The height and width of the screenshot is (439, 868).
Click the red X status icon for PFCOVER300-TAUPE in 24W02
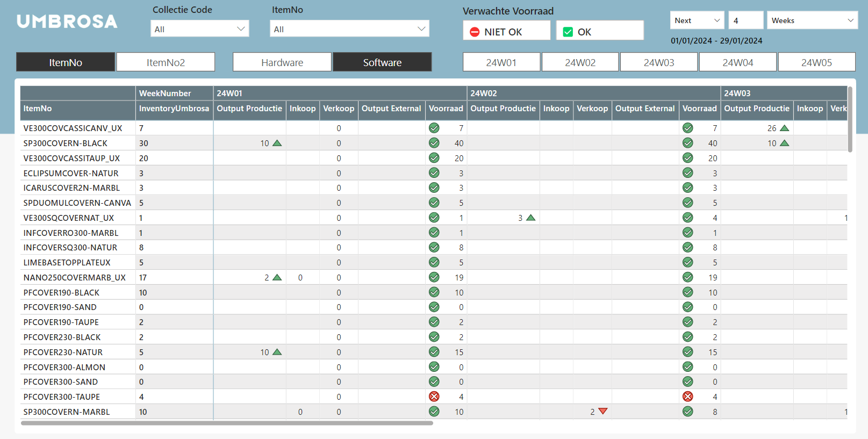coord(688,397)
